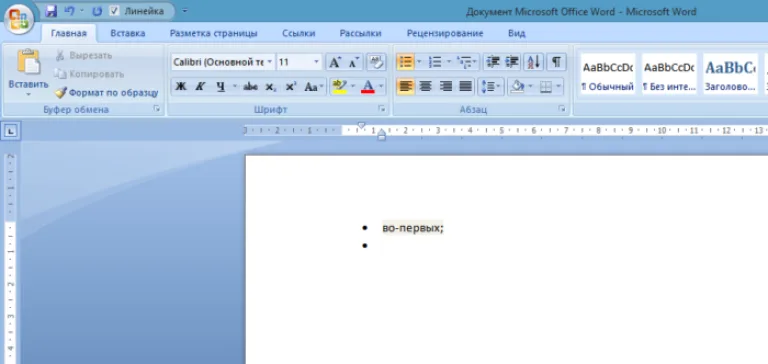Toggle subscript formatting
Viewport: 768px width, 364px height.
270,87
